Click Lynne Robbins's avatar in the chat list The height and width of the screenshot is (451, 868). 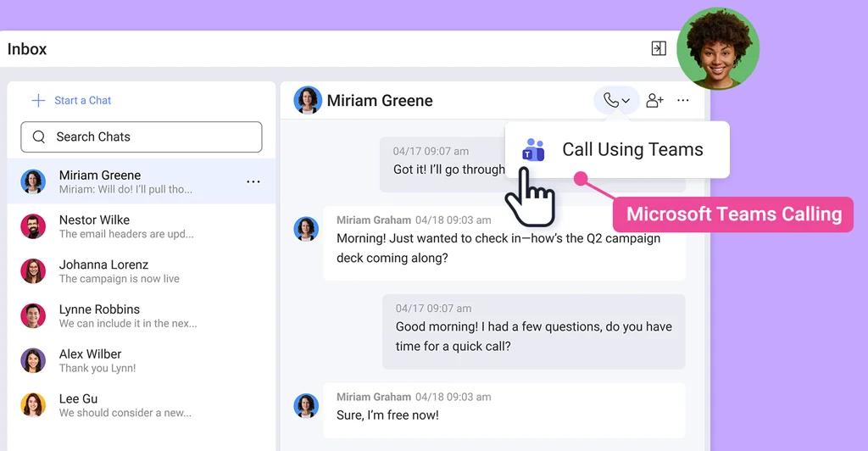pos(33,316)
